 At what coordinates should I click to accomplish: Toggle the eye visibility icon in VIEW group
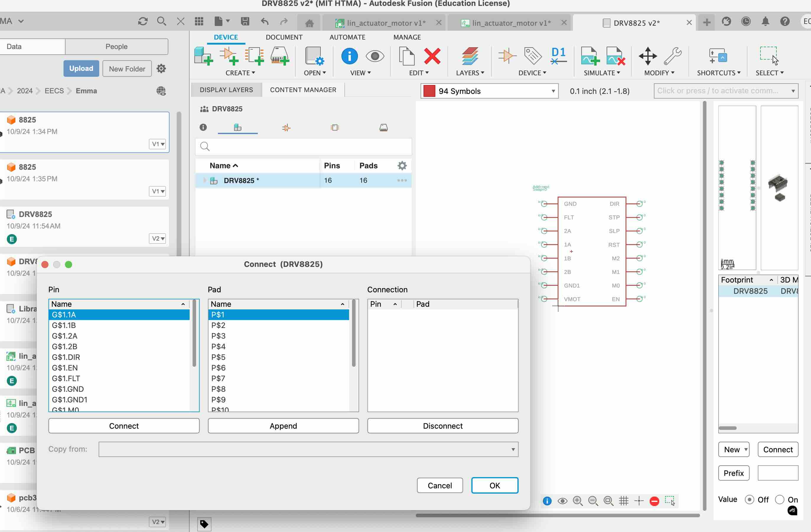tap(375, 56)
